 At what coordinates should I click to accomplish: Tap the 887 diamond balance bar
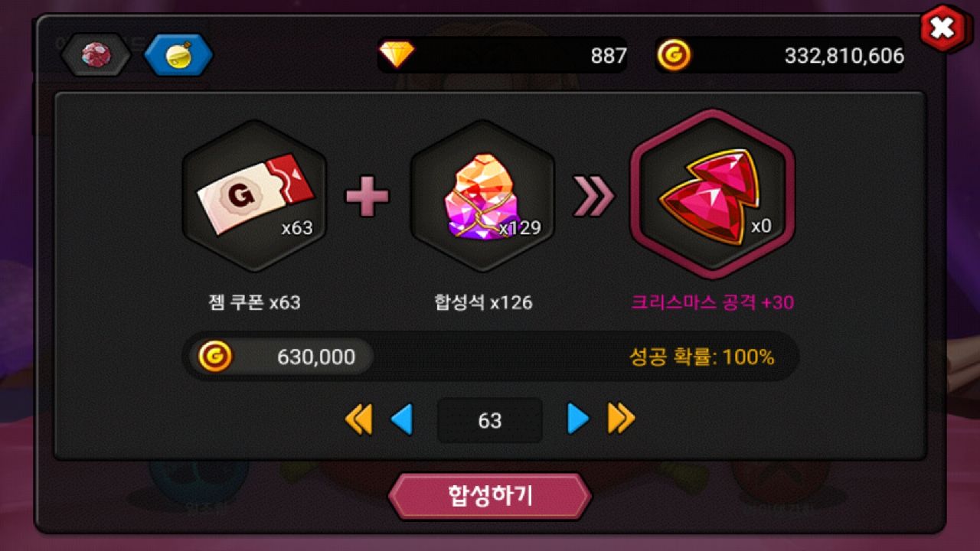click(502, 55)
